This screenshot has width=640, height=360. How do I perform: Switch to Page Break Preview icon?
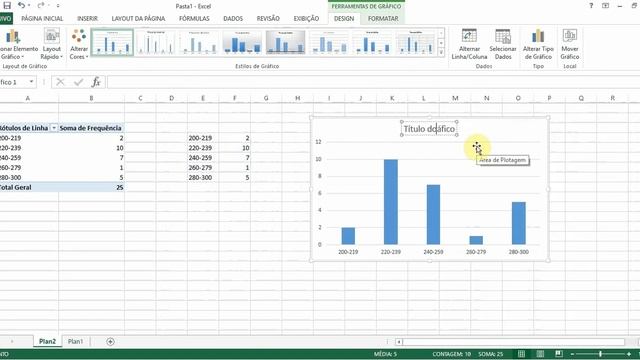(x=559, y=354)
